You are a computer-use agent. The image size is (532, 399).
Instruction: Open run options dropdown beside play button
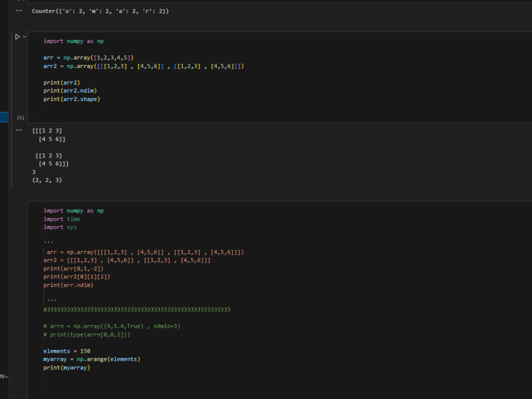click(x=24, y=37)
